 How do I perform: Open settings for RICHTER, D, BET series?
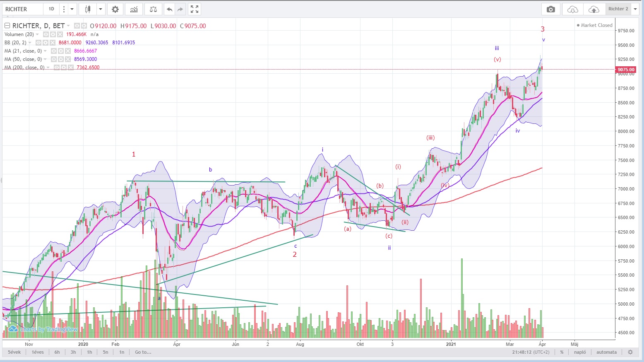pyautogui.click(x=84, y=26)
